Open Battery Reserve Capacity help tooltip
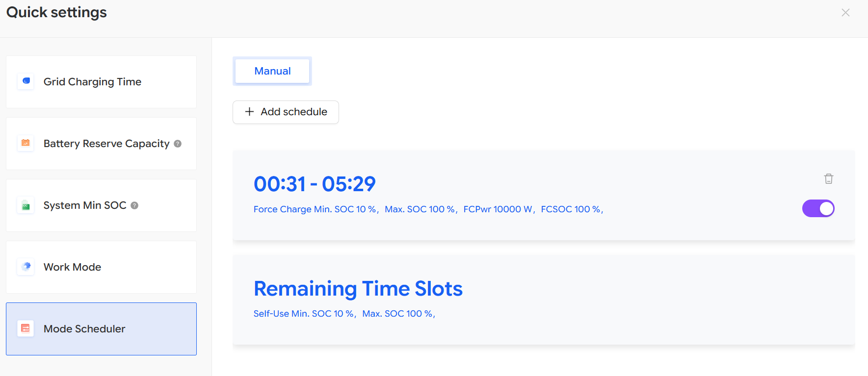 (178, 144)
